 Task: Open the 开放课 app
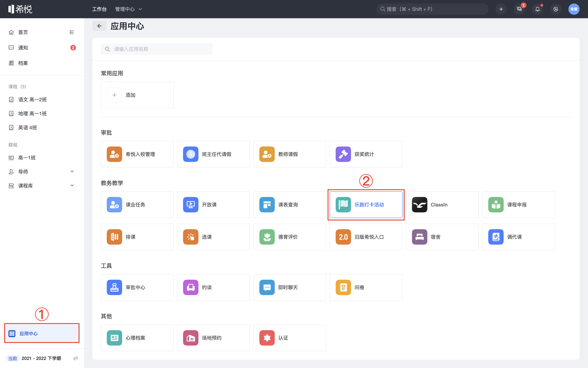pos(213,205)
